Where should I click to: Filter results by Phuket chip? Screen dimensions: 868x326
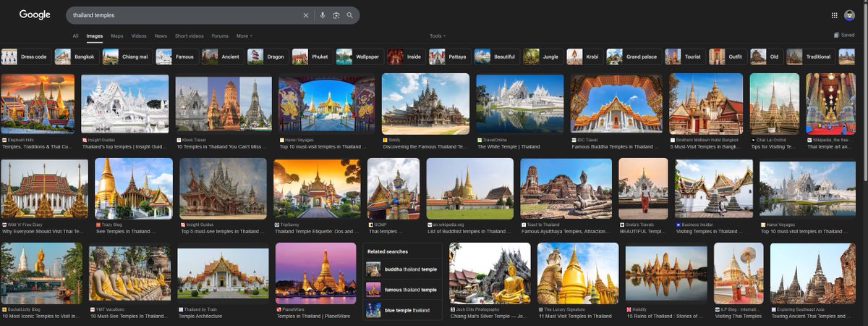click(x=311, y=57)
